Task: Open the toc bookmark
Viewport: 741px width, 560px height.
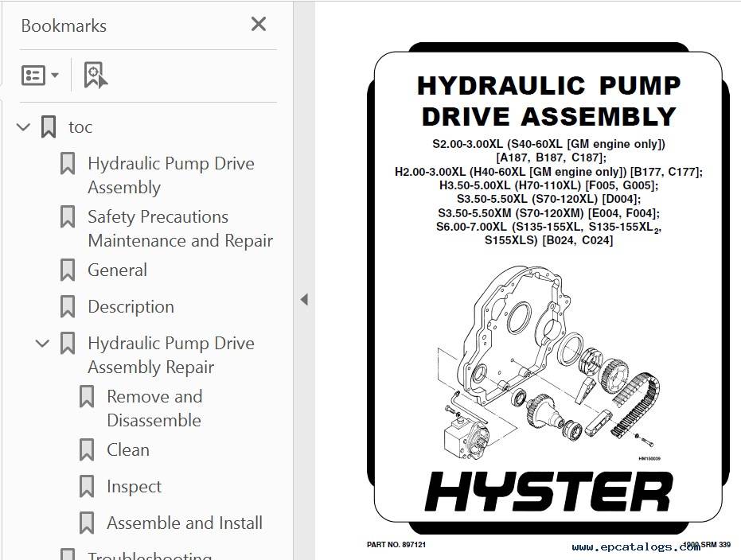Action: 80,127
